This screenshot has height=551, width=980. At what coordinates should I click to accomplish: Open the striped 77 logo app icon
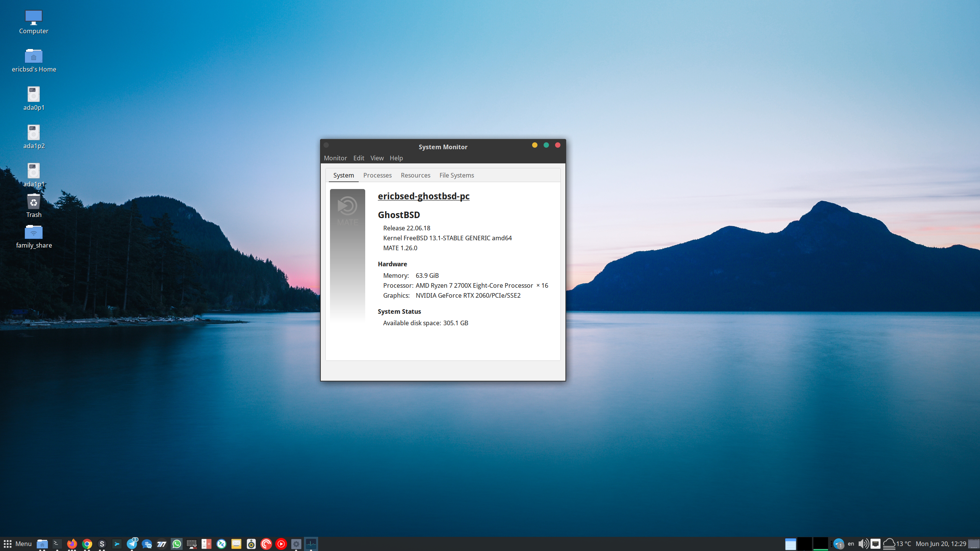tap(162, 544)
